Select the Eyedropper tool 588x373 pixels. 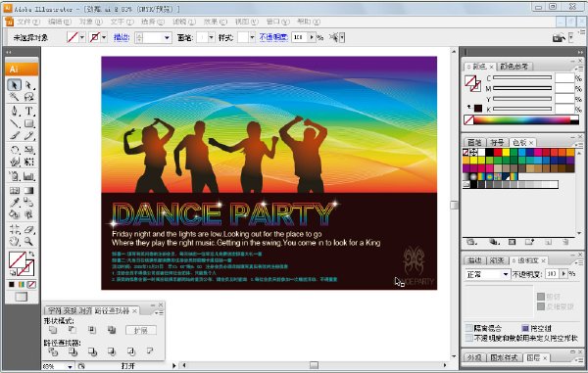(x=15, y=203)
